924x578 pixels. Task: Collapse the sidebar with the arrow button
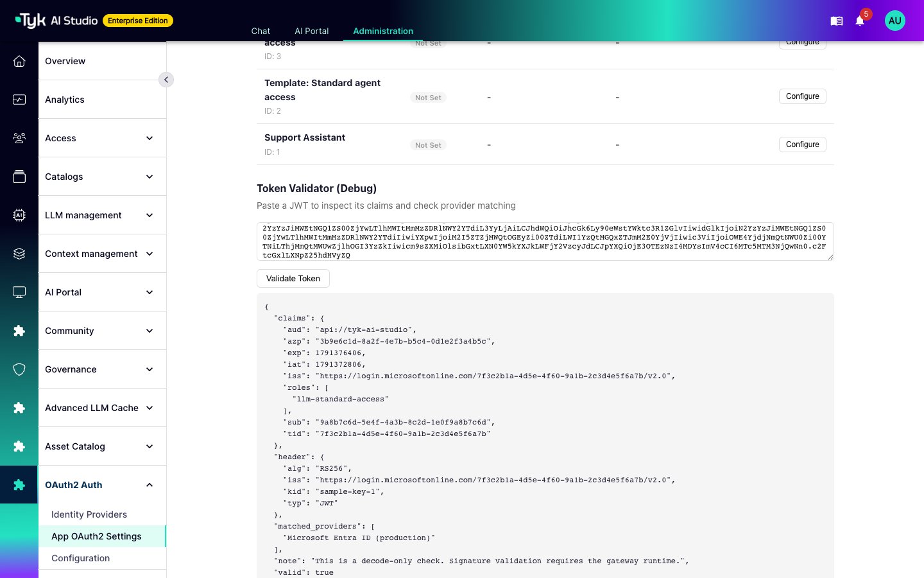click(x=166, y=80)
